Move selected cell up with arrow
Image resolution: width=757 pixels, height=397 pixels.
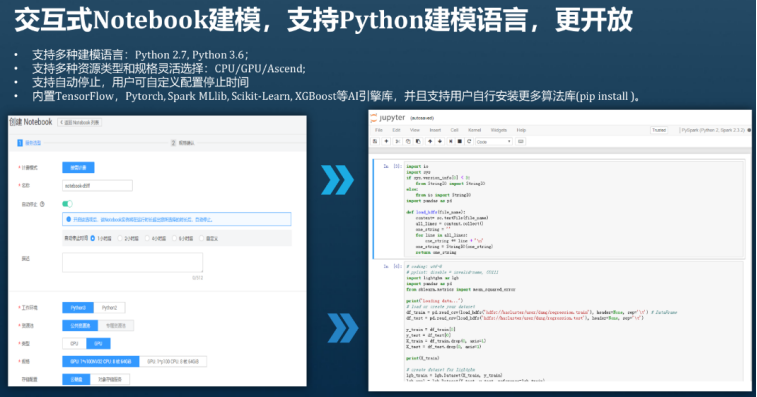coord(430,142)
